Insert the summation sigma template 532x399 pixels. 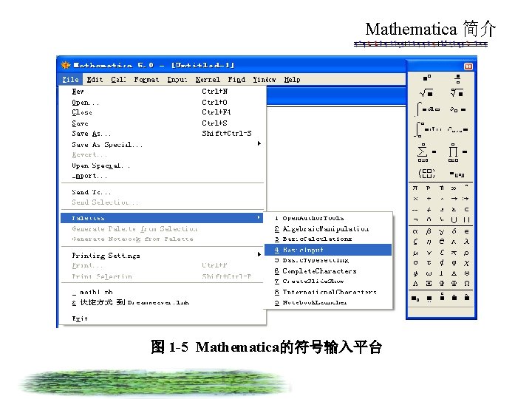[x=426, y=152]
